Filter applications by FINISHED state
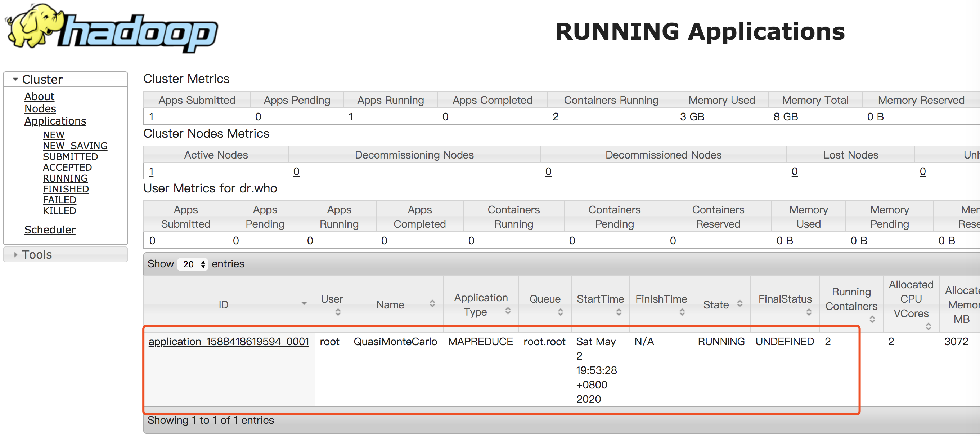 click(66, 189)
